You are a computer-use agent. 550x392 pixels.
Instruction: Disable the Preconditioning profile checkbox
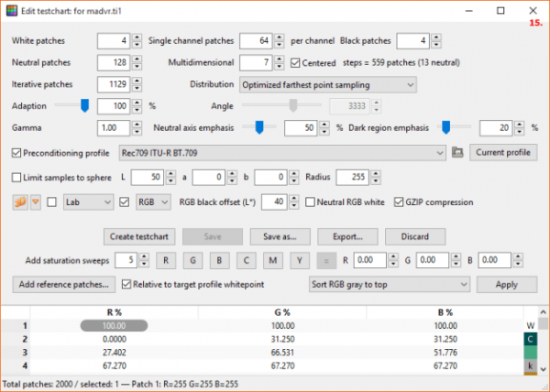pyautogui.click(x=17, y=152)
